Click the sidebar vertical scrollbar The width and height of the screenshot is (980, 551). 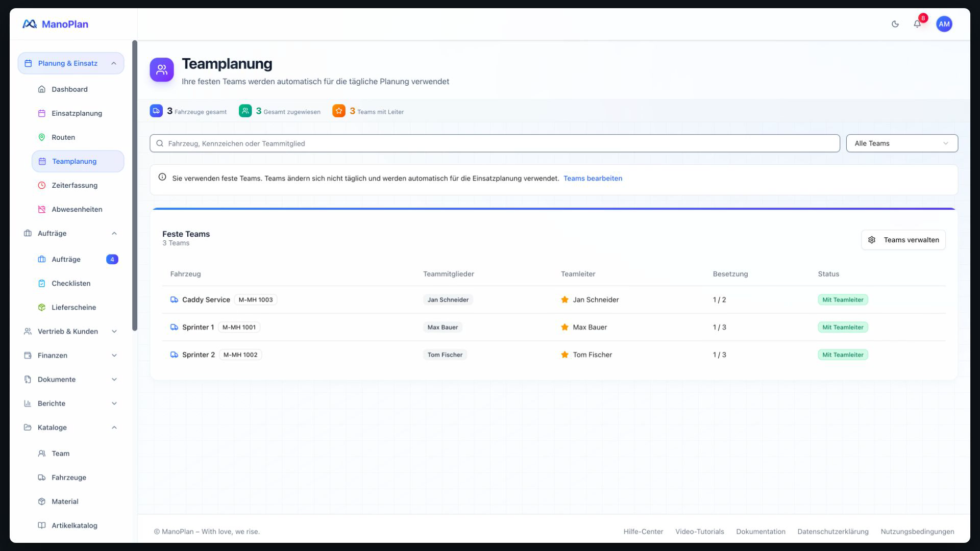(x=135, y=185)
